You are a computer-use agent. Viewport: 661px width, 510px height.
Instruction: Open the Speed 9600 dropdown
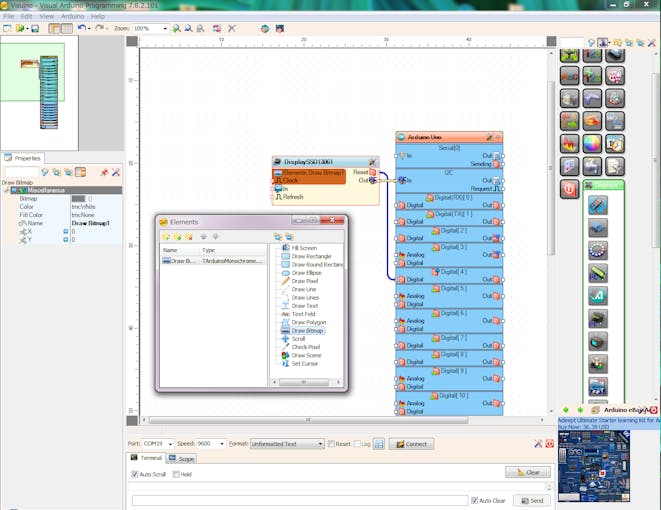[222, 444]
